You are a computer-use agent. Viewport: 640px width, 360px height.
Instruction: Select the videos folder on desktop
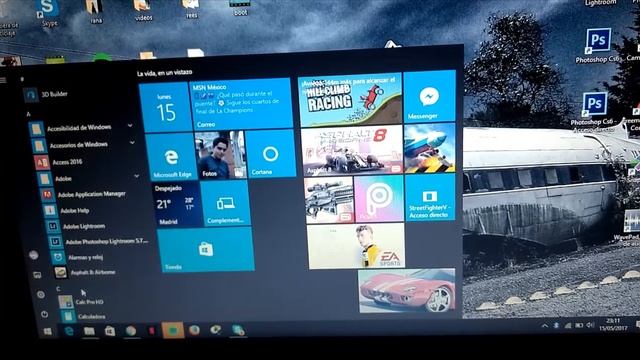tap(143, 10)
